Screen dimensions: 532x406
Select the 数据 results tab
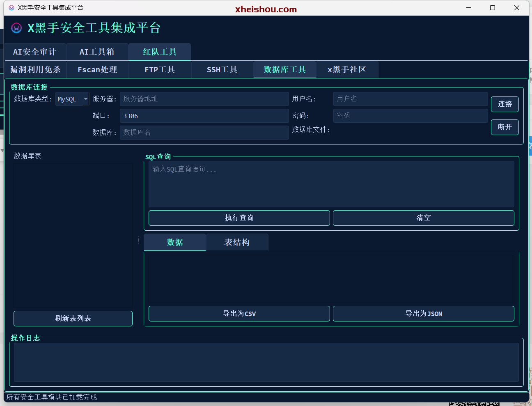[174, 242]
